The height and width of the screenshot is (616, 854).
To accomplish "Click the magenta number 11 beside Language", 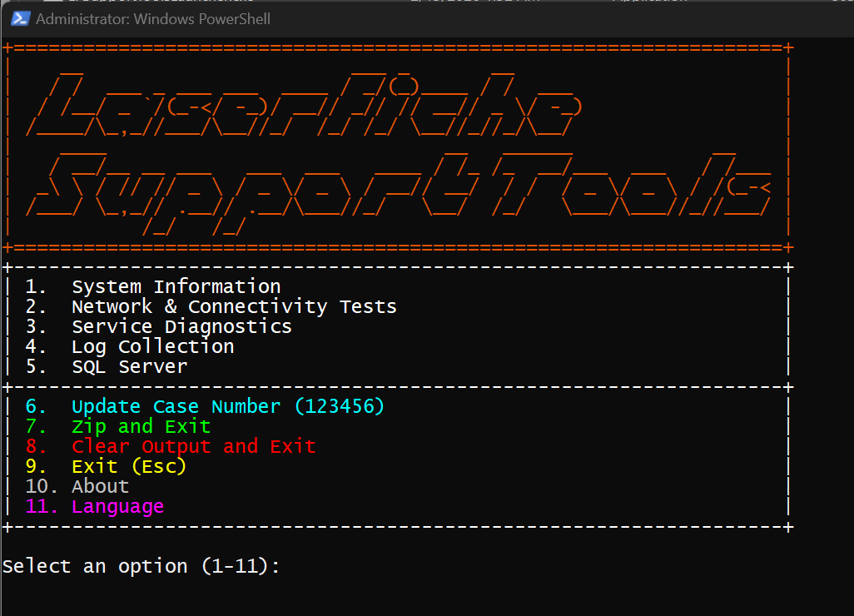I will click(x=42, y=507).
